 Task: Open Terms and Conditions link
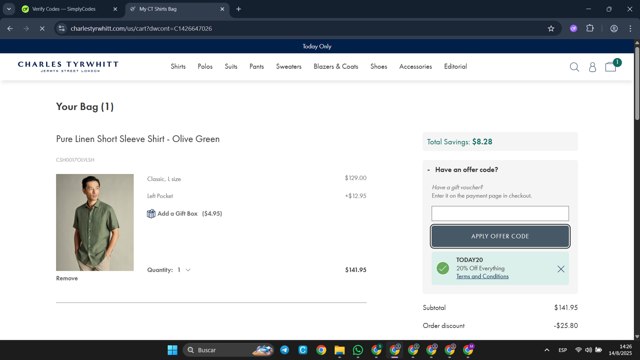click(x=482, y=276)
